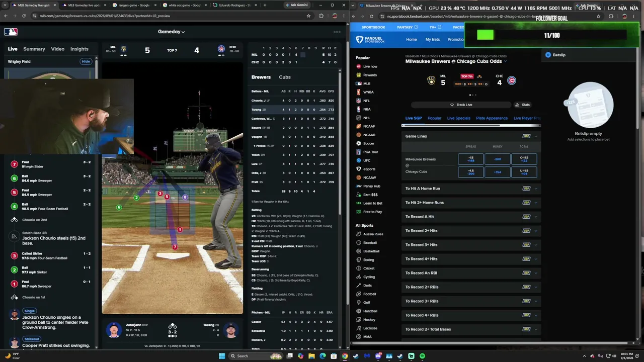The width and height of the screenshot is (644, 362).
Task: Switch to the Summary tab in Gameday
Action: pos(34,49)
